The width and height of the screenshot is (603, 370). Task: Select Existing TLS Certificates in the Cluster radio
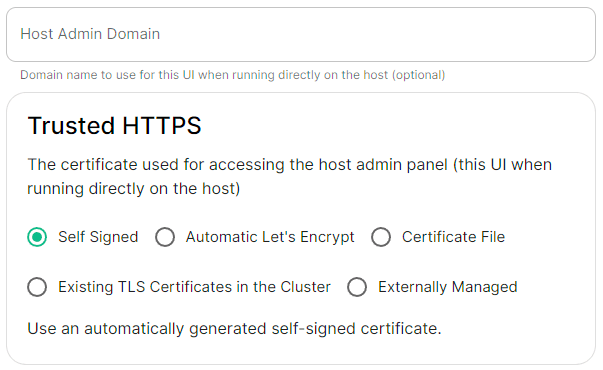click(37, 287)
